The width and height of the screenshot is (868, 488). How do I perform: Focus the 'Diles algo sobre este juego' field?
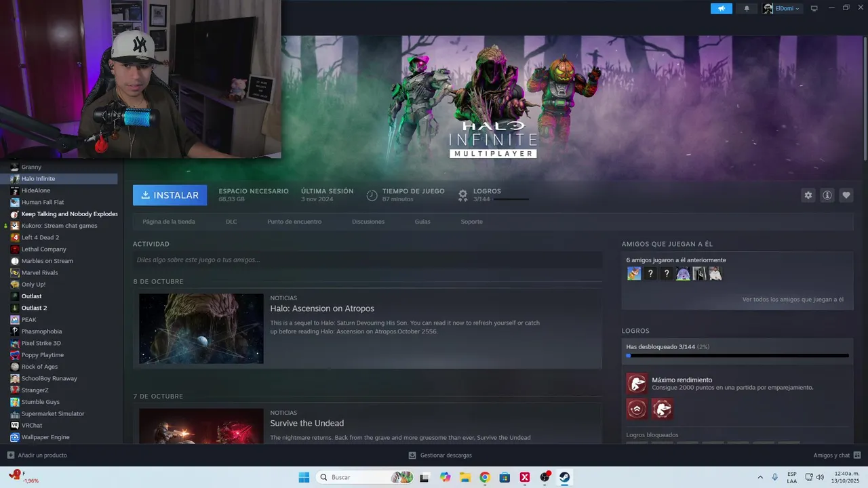pyautogui.click(x=368, y=260)
